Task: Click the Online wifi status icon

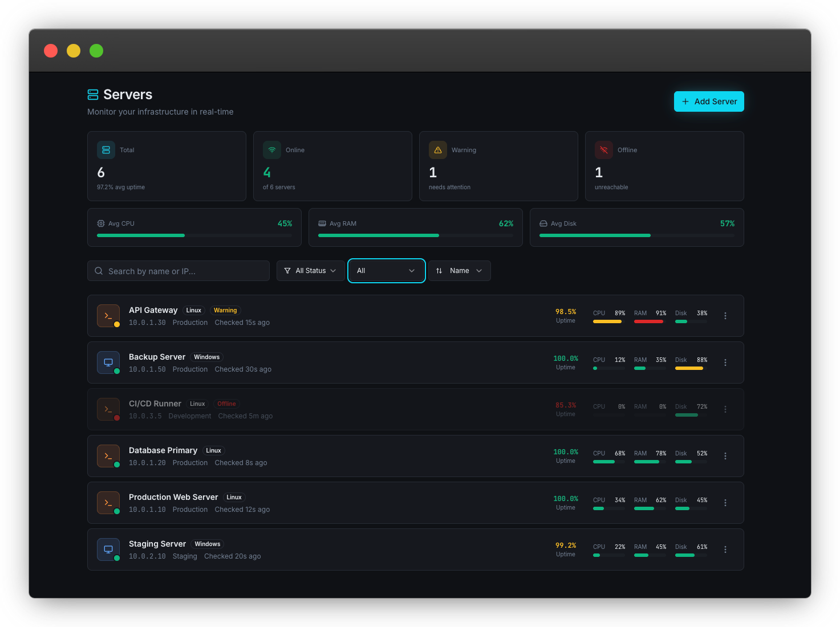Action: pyautogui.click(x=272, y=149)
